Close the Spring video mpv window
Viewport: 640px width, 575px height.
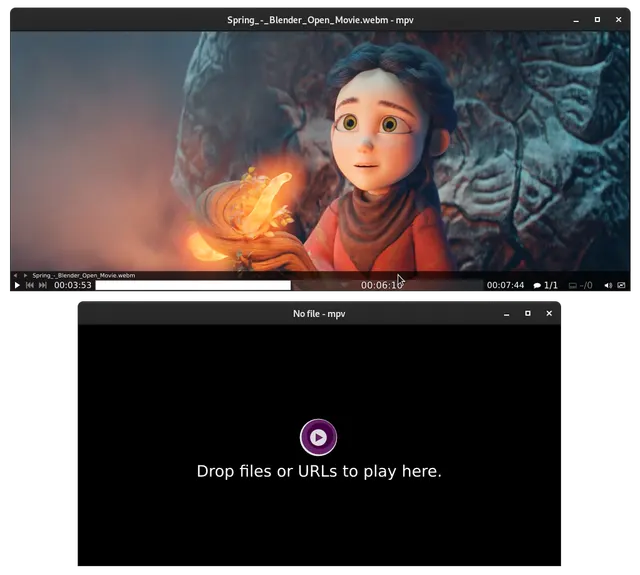pos(618,20)
